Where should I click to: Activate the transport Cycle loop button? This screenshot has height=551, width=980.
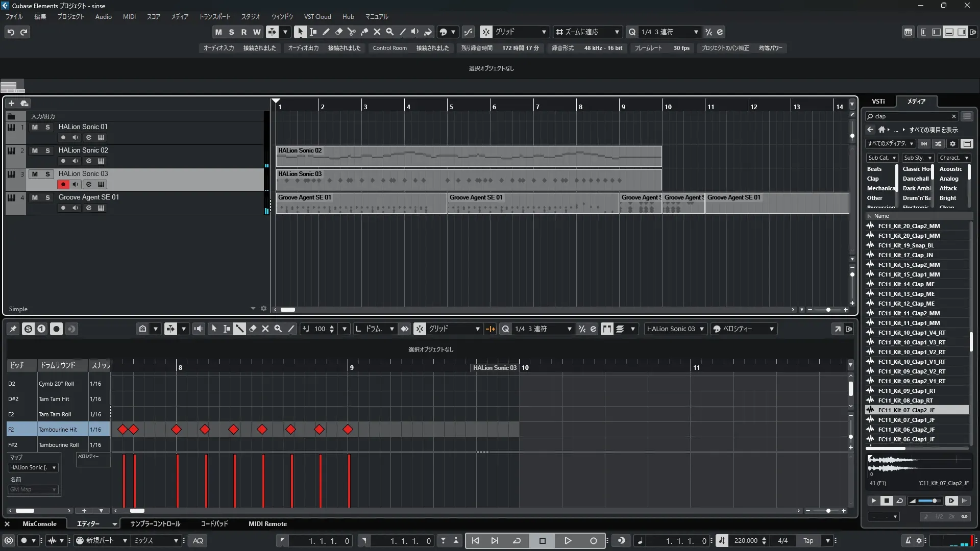pos(517,541)
